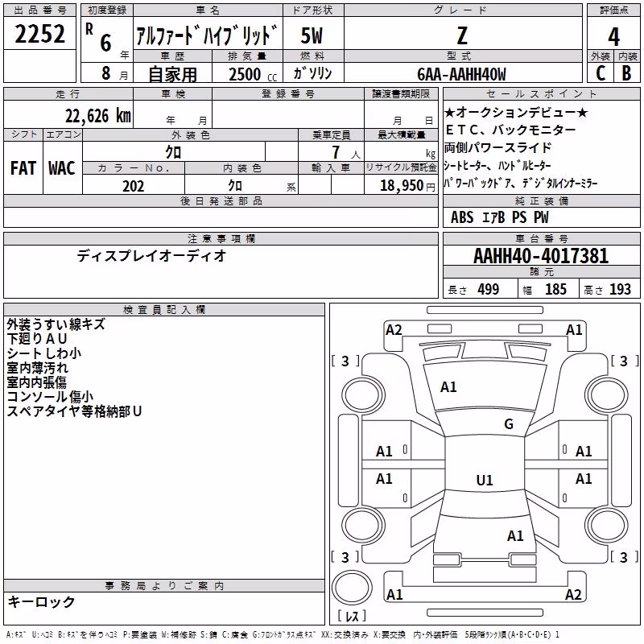Click the U1 mark on the roof
Screen dimensions: 644x644
[x=485, y=480]
